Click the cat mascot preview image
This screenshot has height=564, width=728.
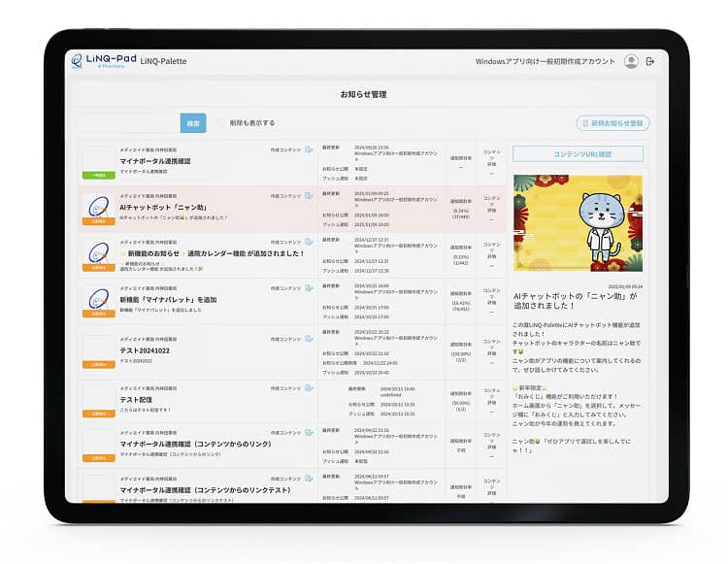coord(578,223)
